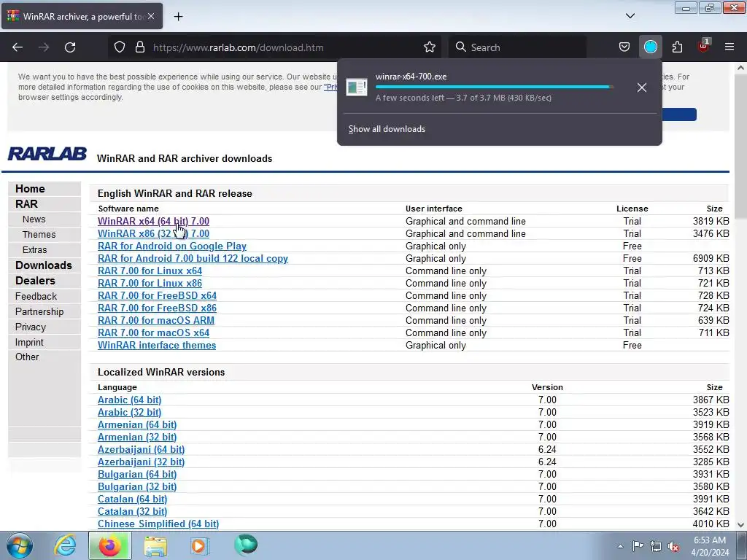Download Azerbaijani (64 bit) version

tap(141, 449)
